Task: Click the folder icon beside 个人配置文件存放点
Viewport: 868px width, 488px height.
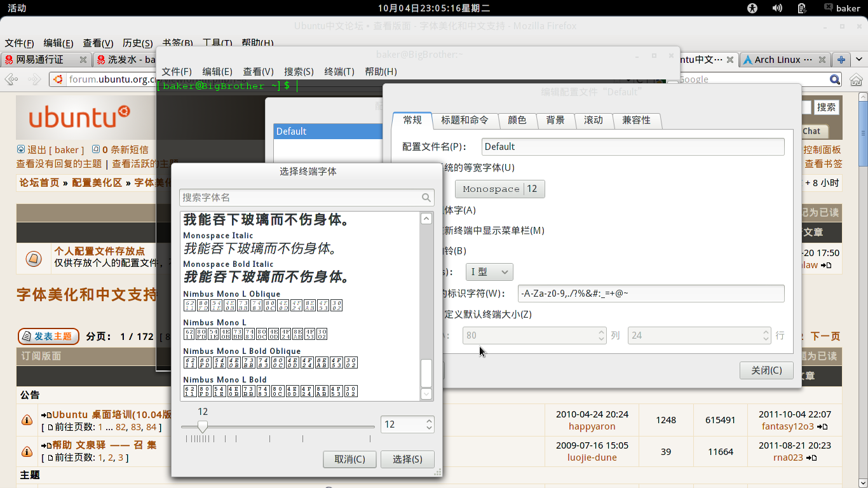Action: coord(34,259)
